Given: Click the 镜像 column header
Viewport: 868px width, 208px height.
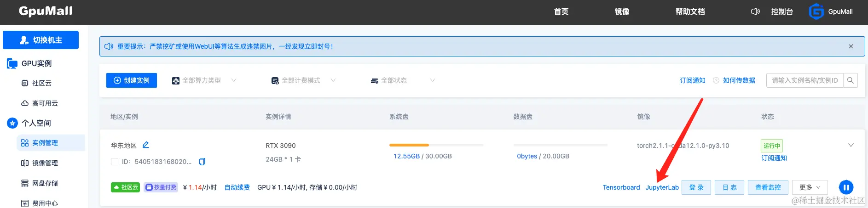Looking at the screenshot, I should click(x=644, y=117).
